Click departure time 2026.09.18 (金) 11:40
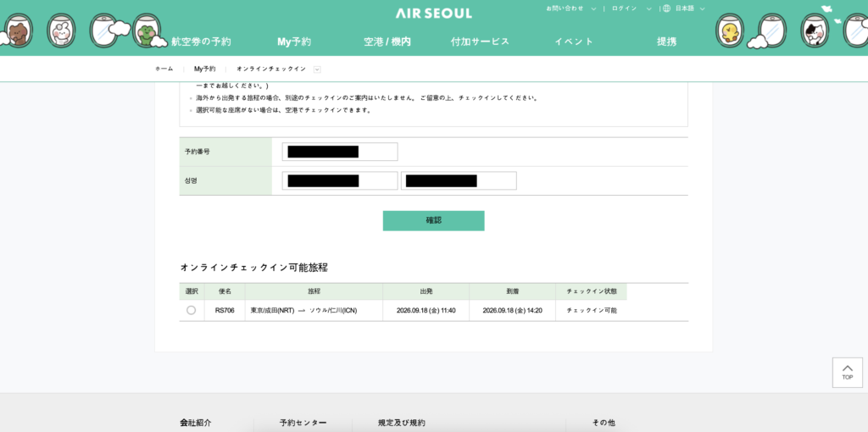The width and height of the screenshot is (868, 432). click(x=426, y=310)
